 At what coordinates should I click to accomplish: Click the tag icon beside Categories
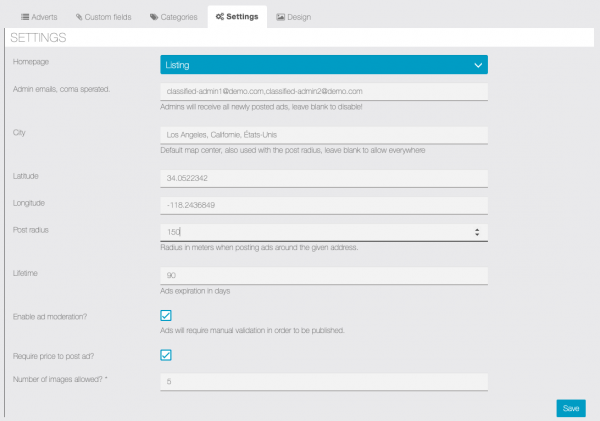click(x=153, y=17)
